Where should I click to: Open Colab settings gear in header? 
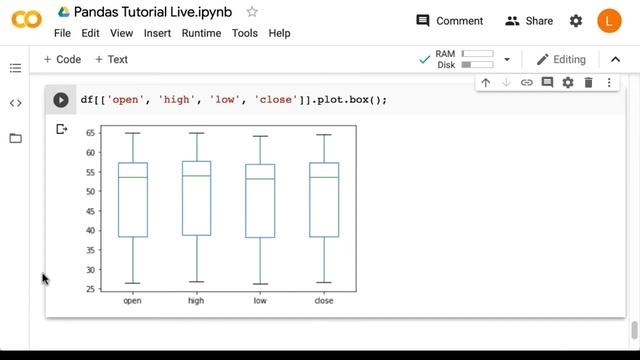coord(576,21)
